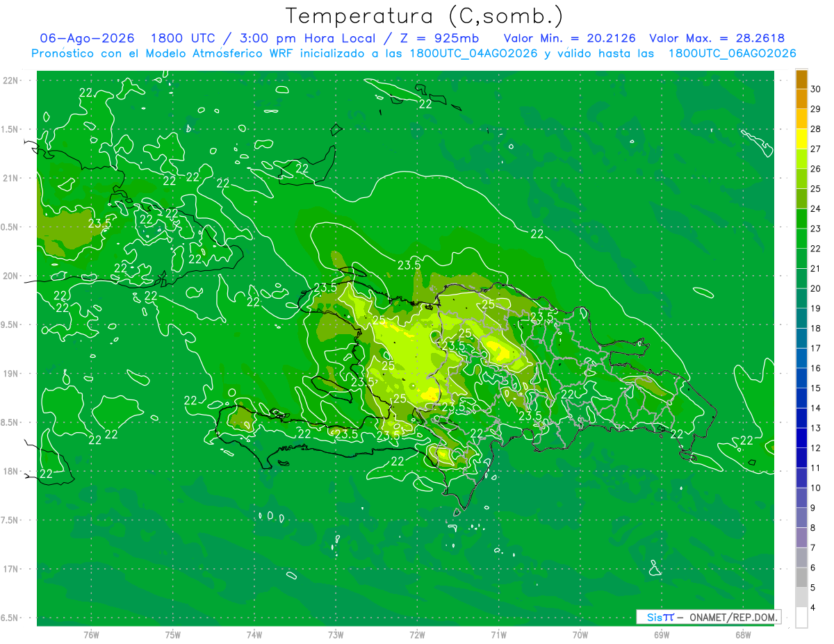
Task: Pick purple swatch between 8 and 9
Action: (801, 518)
